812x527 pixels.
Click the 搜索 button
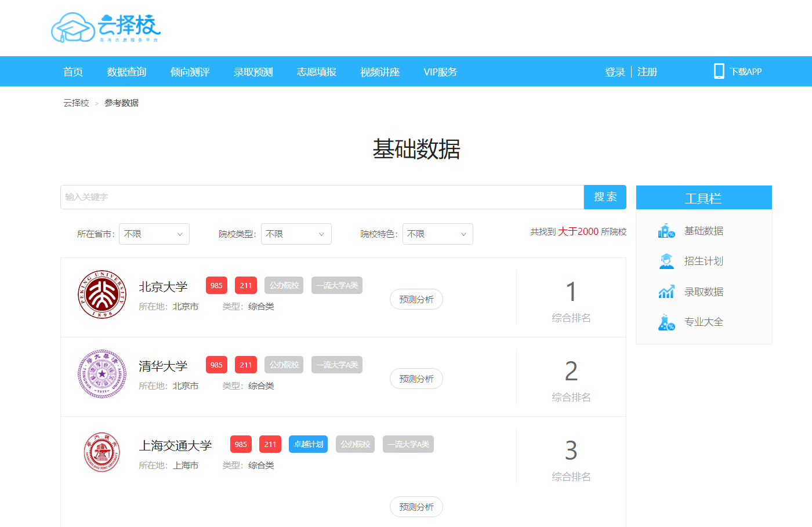[x=605, y=197]
